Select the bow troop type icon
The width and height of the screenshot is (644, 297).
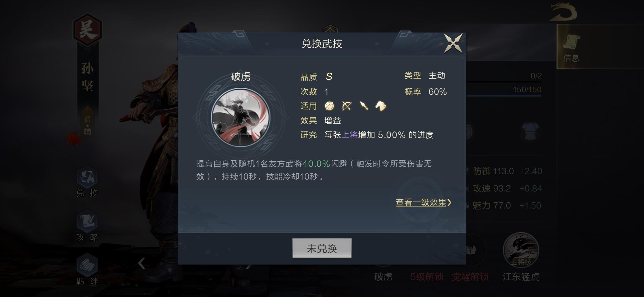point(347,106)
